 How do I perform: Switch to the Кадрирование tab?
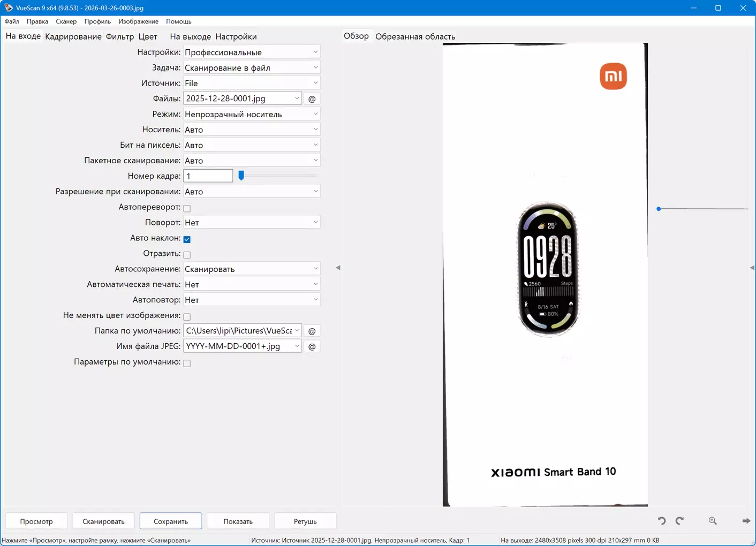point(73,36)
